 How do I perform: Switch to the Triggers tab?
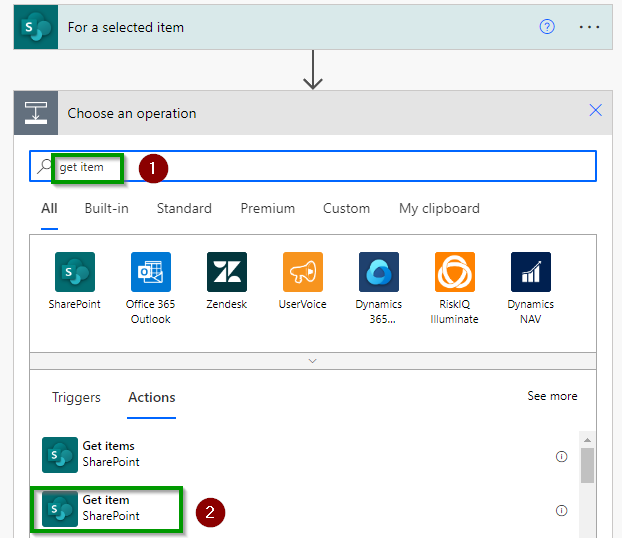(76, 397)
